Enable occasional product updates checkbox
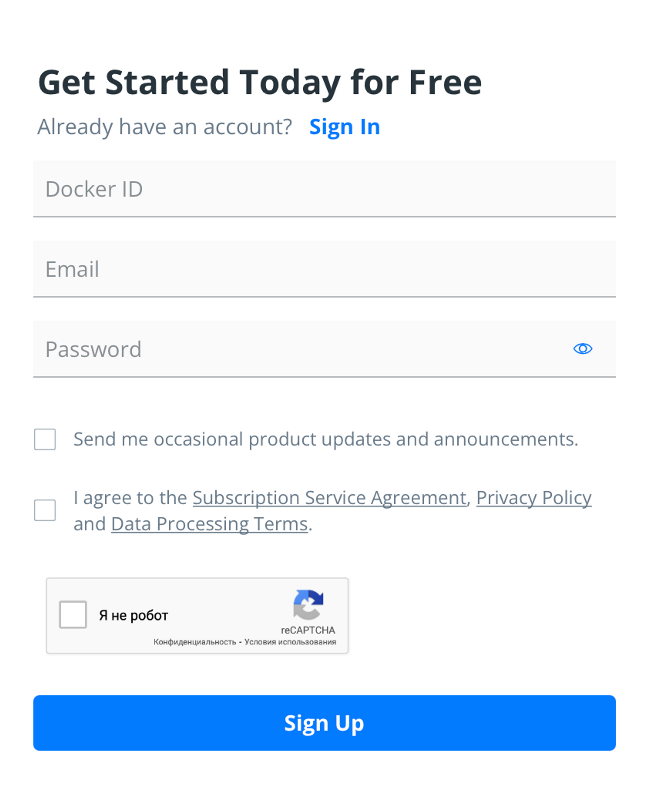Screen dimensions: 672x806 (45, 439)
